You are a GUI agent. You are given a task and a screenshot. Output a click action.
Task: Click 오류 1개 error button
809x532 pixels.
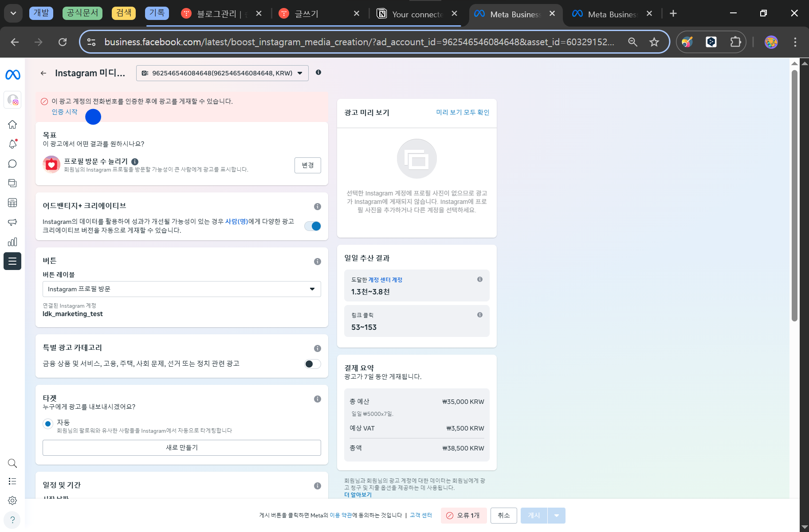click(464, 516)
